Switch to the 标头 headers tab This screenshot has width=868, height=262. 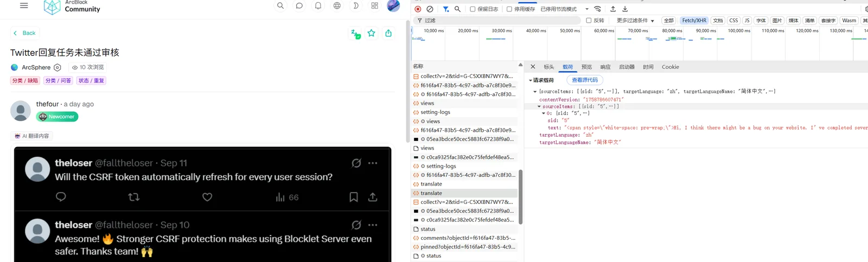549,67
